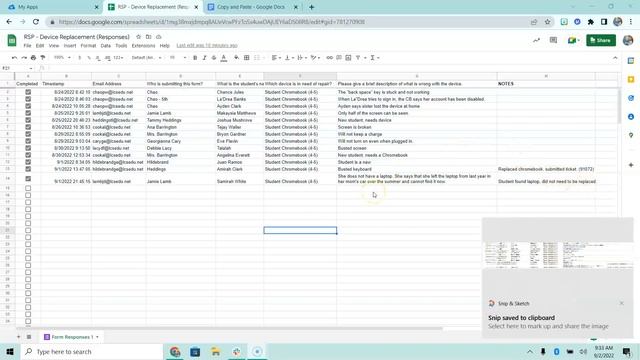The width and height of the screenshot is (640, 360).
Task: Open the Google Sheets home icon
Action: pyautogui.click(x=12, y=40)
